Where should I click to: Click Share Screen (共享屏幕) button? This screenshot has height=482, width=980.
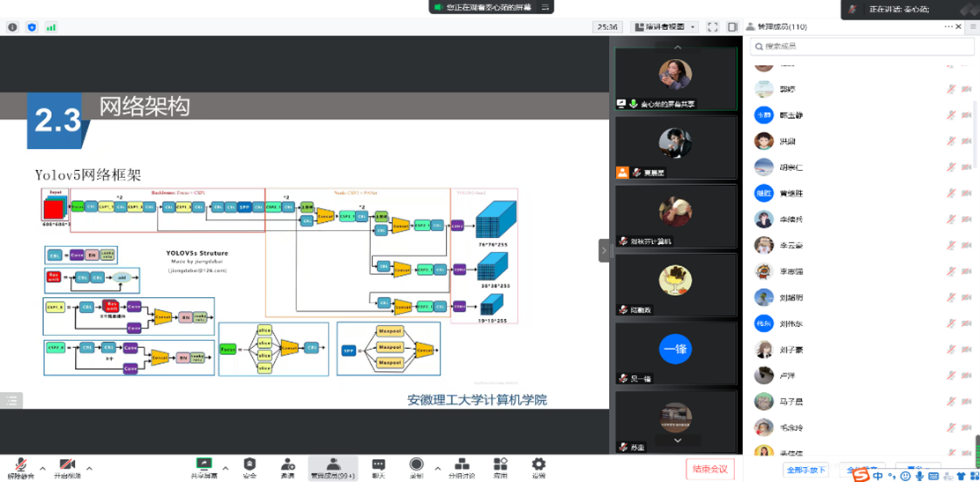pyautogui.click(x=204, y=467)
